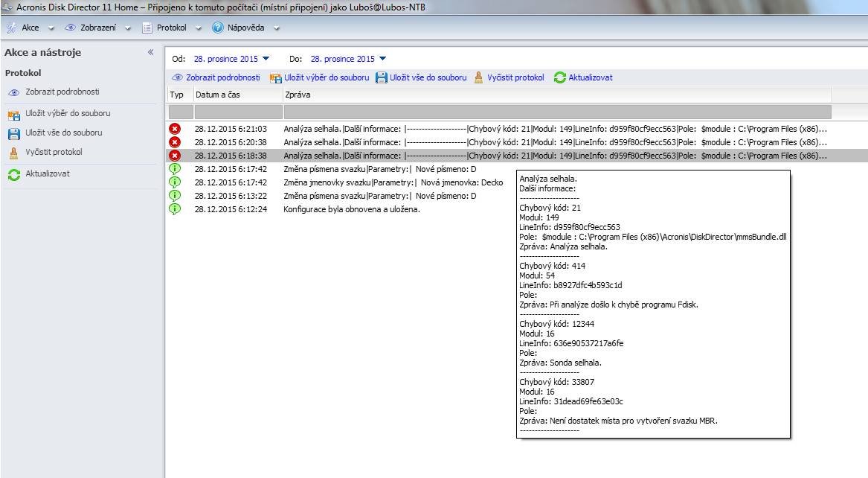Click Uložit výběr do souboru in log toolbar
Viewport: 868px width, 478px height.
327,77
